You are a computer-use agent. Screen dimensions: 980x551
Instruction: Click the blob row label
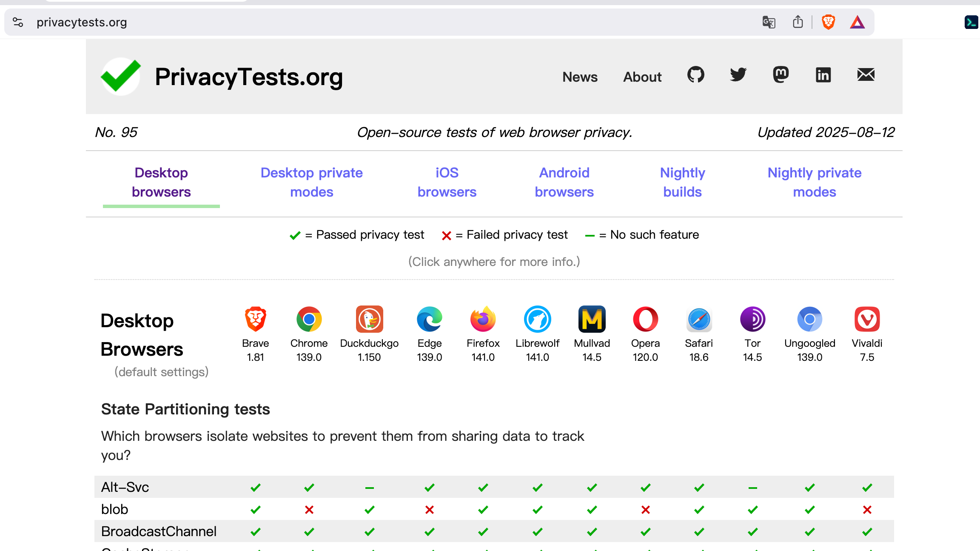(x=114, y=509)
